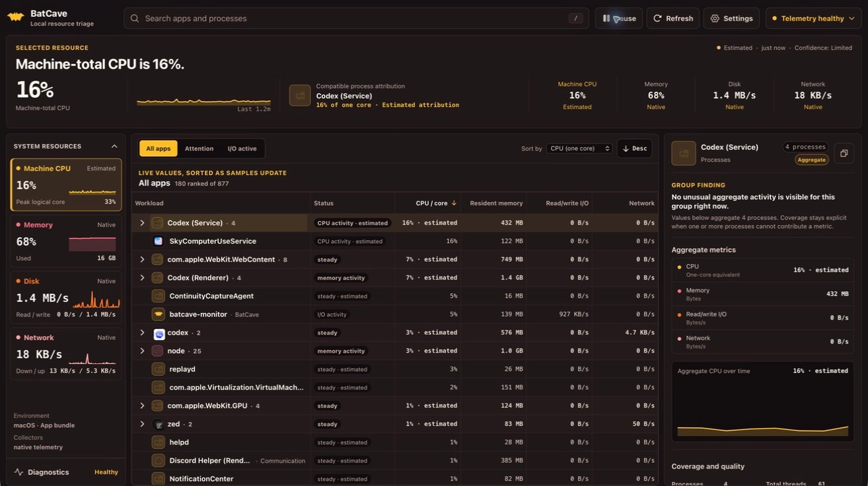
Task: Click the BatCave bat logo icon
Action: (x=16, y=18)
